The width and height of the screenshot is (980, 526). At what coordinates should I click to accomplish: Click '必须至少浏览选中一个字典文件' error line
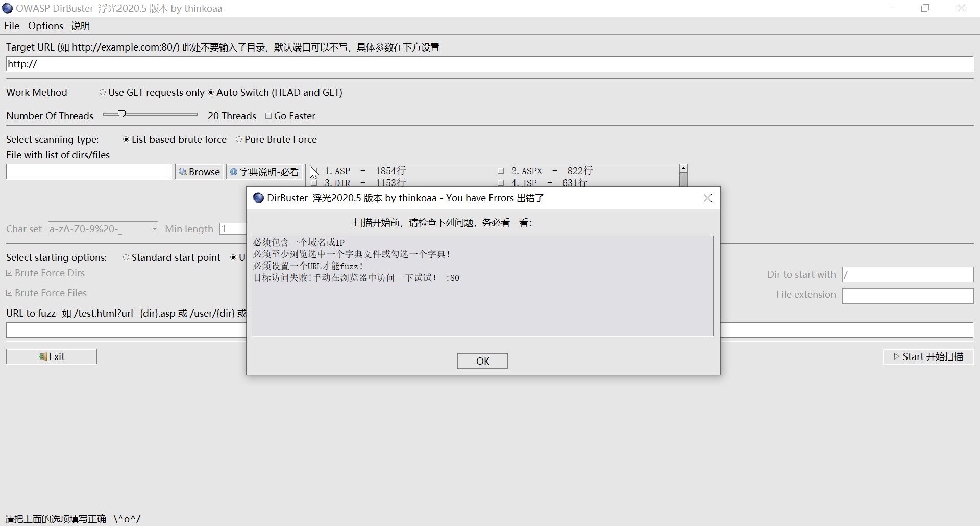click(x=352, y=254)
